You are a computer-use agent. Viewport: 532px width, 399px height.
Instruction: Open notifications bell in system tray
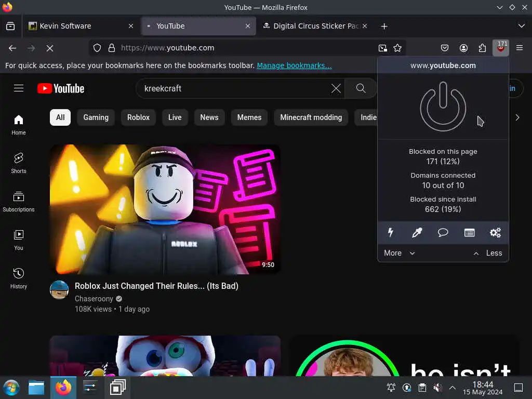[x=391, y=388]
